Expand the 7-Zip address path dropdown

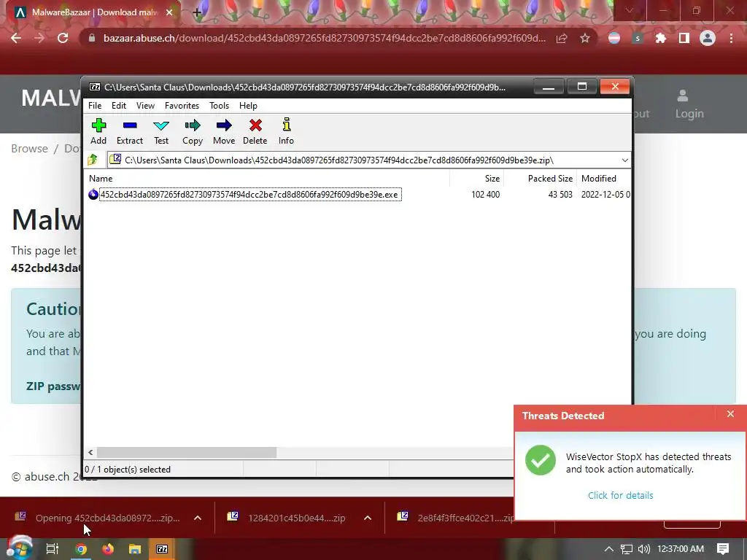coord(625,160)
